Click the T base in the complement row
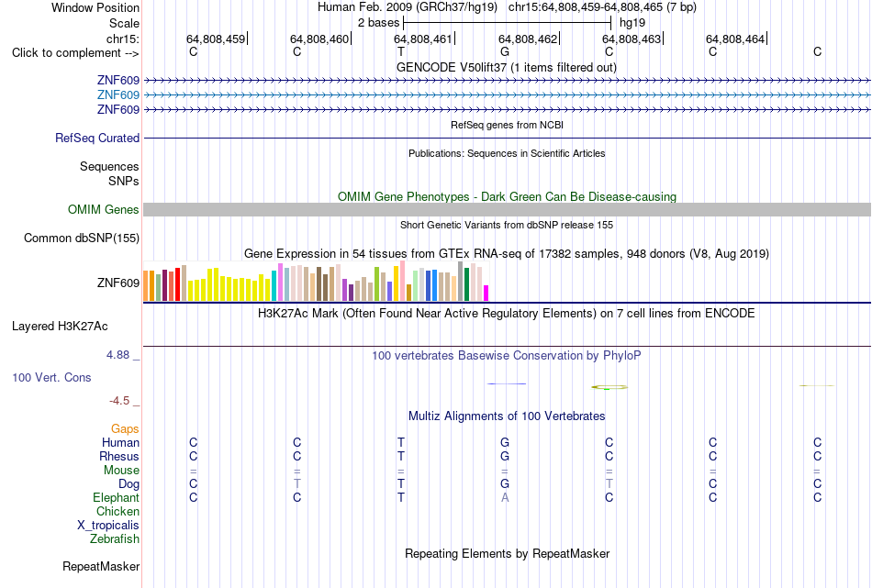This screenshot has height=588, width=872. coord(401,52)
